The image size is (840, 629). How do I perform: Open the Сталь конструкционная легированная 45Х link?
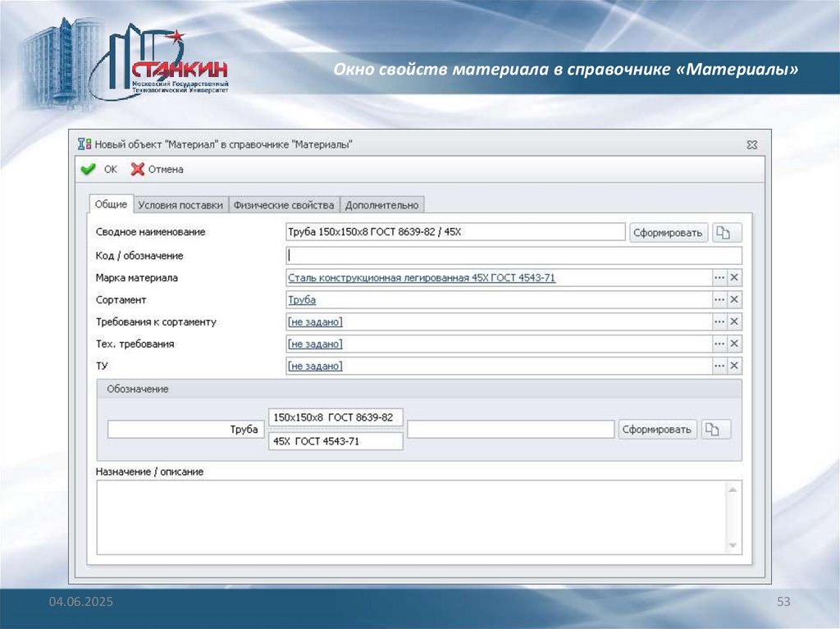(422, 277)
